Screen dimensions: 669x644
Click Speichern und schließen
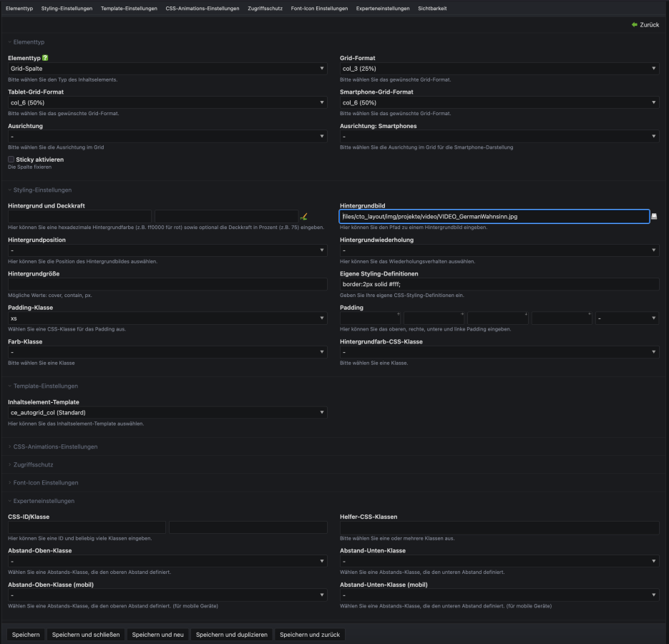[x=87, y=635]
